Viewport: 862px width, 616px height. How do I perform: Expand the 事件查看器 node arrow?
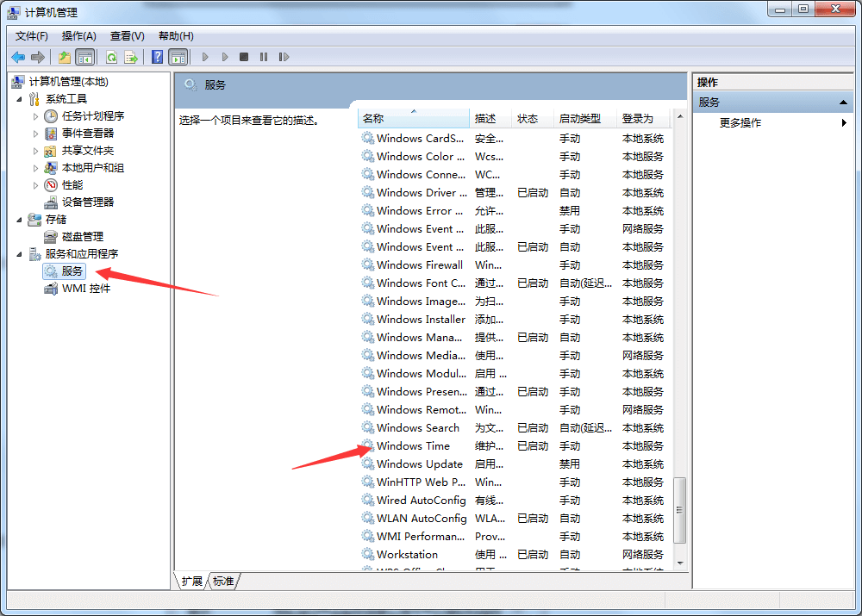pos(35,134)
